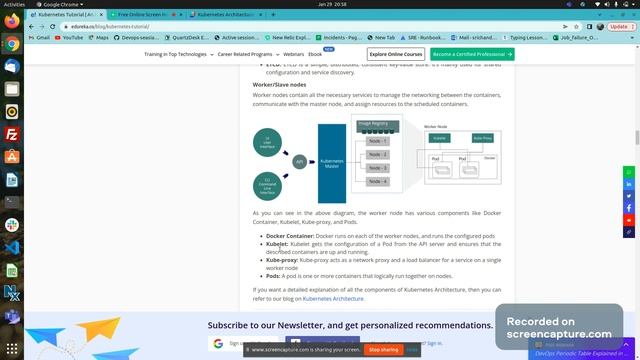Show all applications grid

(12, 348)
